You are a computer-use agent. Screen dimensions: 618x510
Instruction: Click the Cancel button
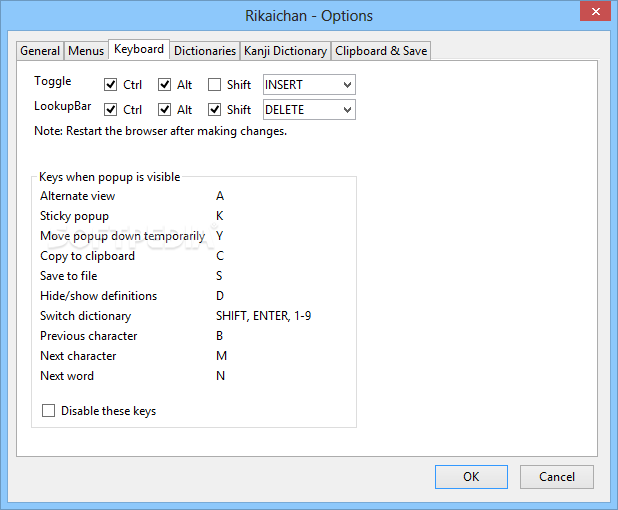click(x=557, y=477)
